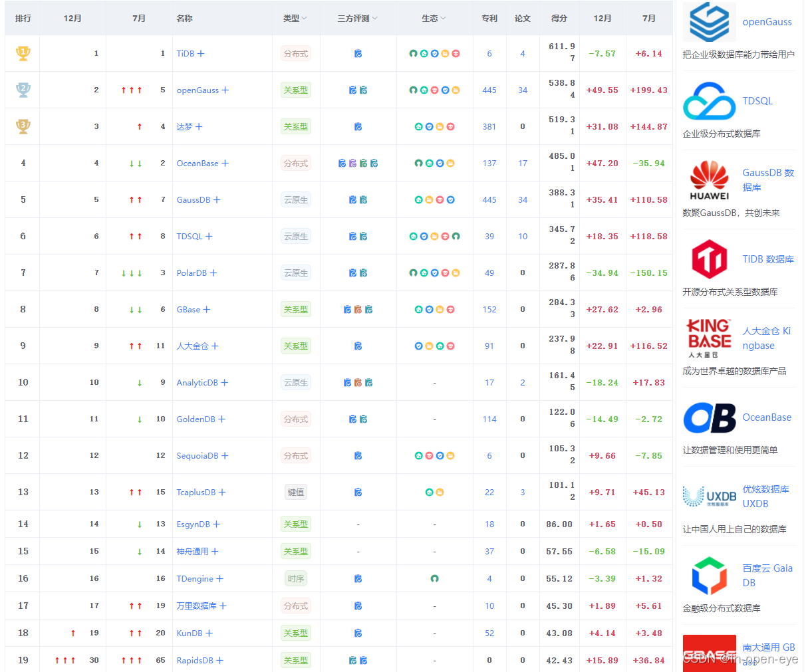Click the UXDB logo in sidebar
The height and width of the screenshot is (672, 808).
click(x=709, y=497)
